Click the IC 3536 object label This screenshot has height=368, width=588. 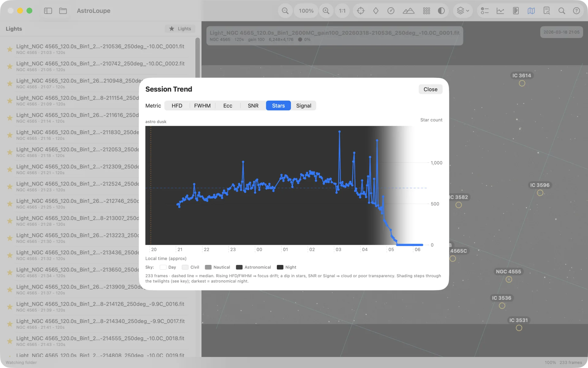501,298
